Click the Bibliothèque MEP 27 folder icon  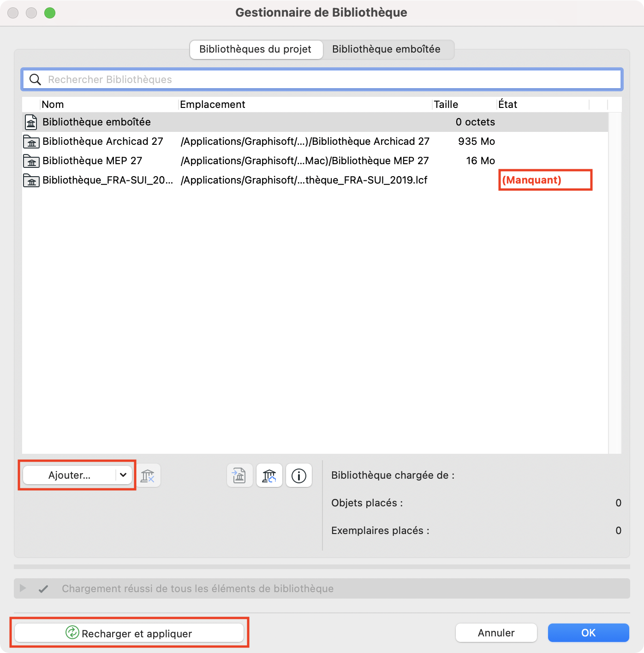pyautogui.click(x=31, y=161)
